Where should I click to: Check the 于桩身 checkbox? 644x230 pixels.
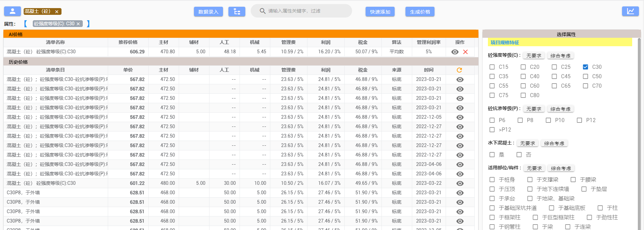[x=492, y=180]
